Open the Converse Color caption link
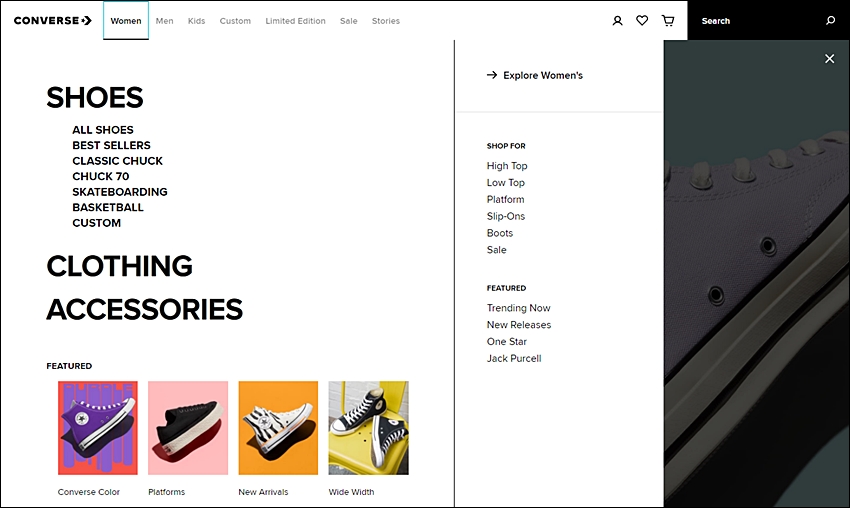850x508 pixels. 89,492
